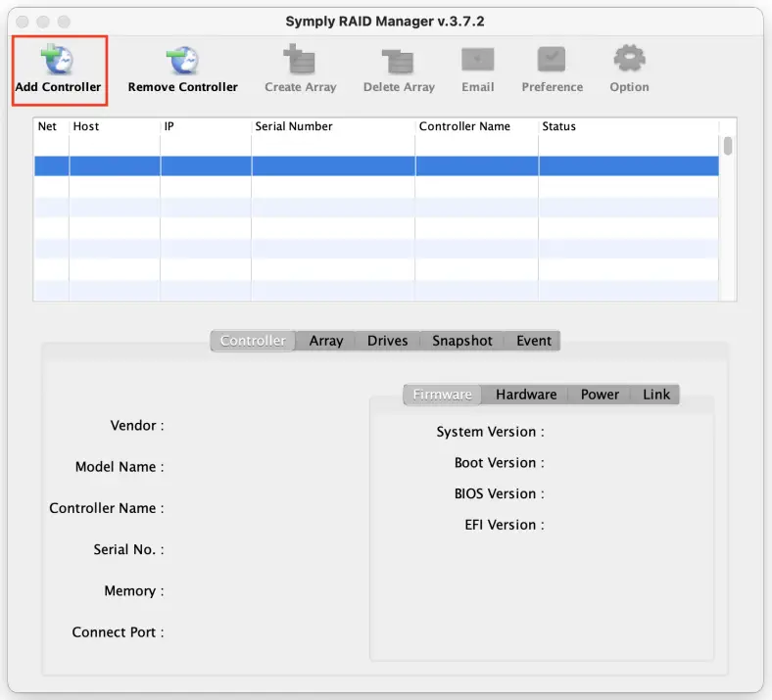
Task: Switch to the Drives tab
Action: coord(388,341)
